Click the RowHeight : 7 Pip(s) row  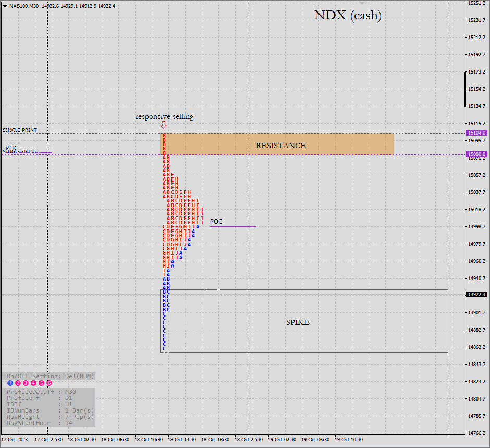51,417
